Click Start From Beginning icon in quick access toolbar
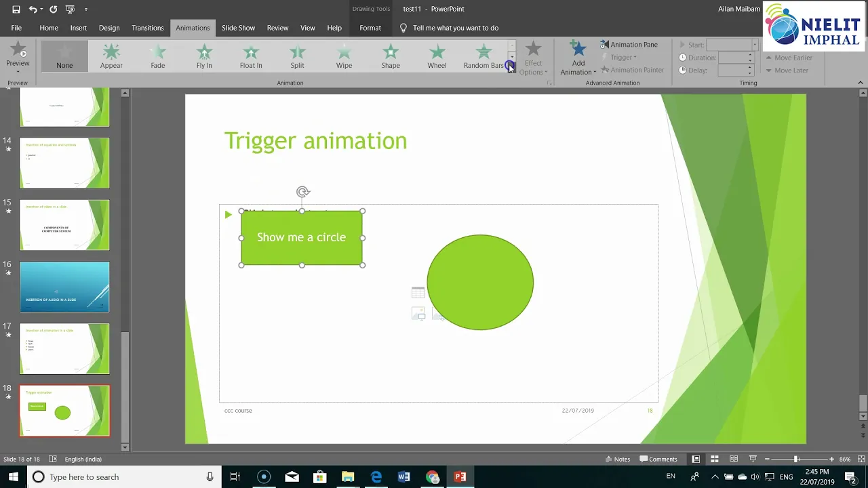 (x=69, y=9)
